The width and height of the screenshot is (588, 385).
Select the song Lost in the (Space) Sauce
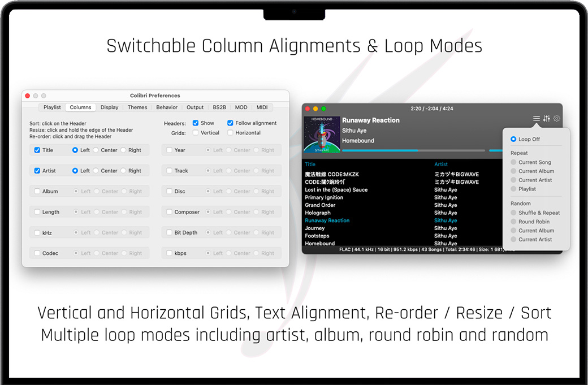pos(336,190)
